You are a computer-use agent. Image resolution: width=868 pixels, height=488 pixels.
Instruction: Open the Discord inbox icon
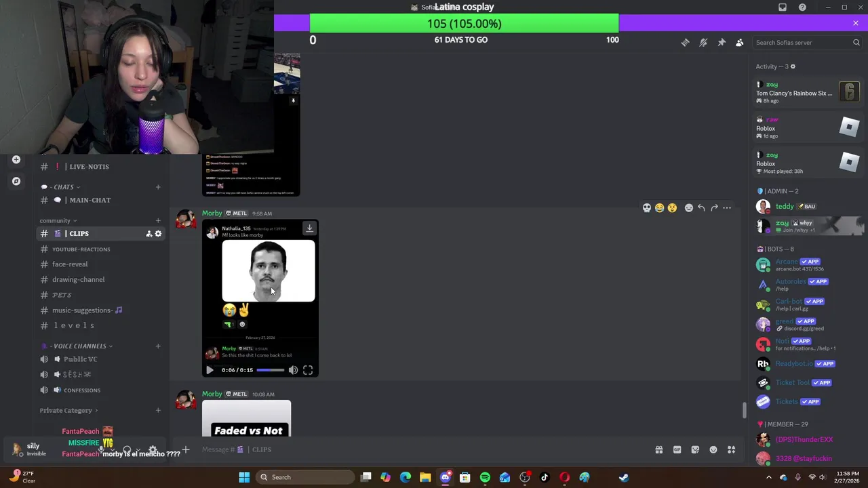(x=783, y=7)
